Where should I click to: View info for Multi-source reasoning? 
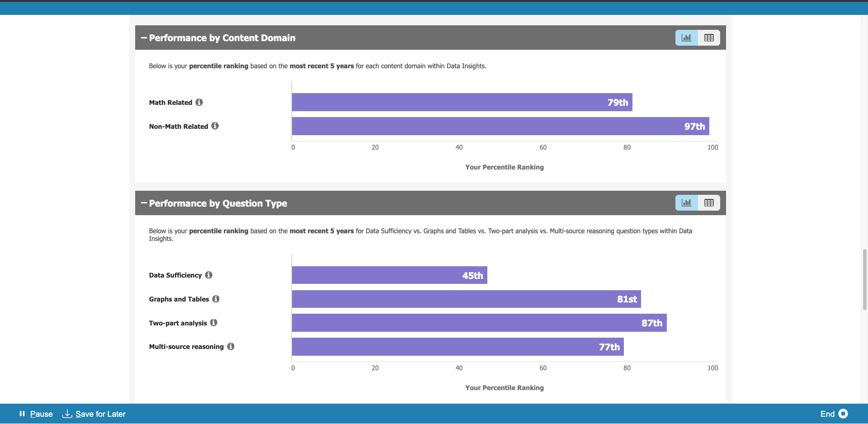tap(231, 347)
